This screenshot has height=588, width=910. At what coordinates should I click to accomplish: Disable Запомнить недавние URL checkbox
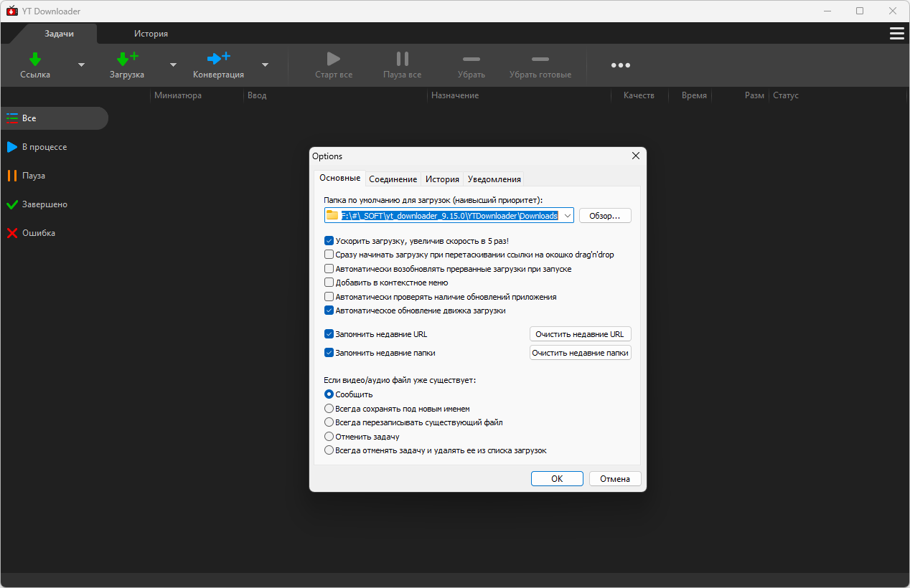(x=329, y=334)
